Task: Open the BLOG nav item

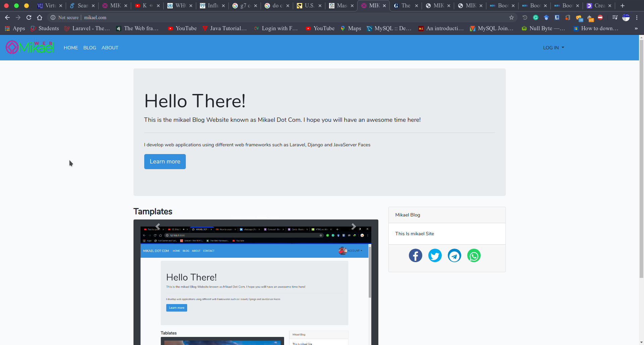Action: [x=90, y=48]
